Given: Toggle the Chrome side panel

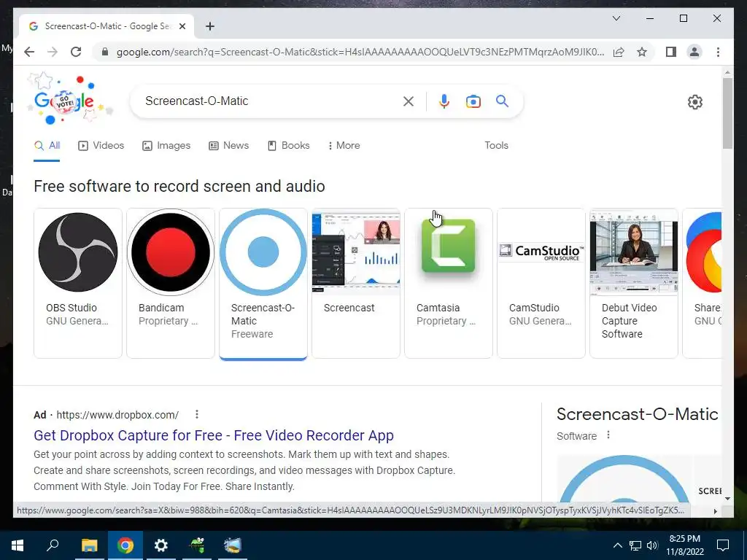Looking at the screenshot, I should [671, 52].
